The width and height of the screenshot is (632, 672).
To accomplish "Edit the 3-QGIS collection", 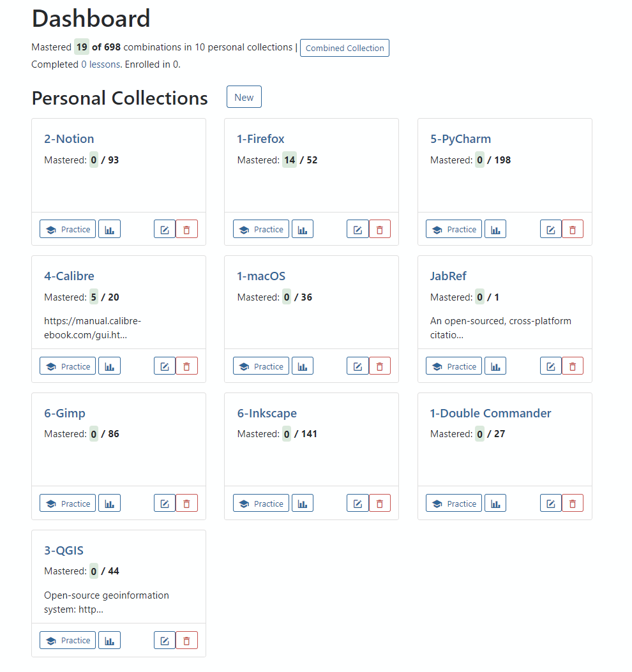I will click(x=165, y=640).
